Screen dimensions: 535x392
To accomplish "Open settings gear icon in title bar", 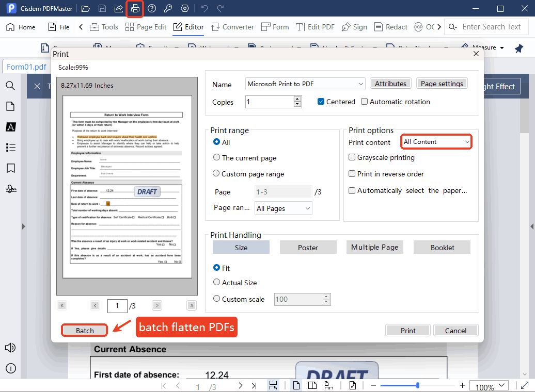I will coord(185,9).
